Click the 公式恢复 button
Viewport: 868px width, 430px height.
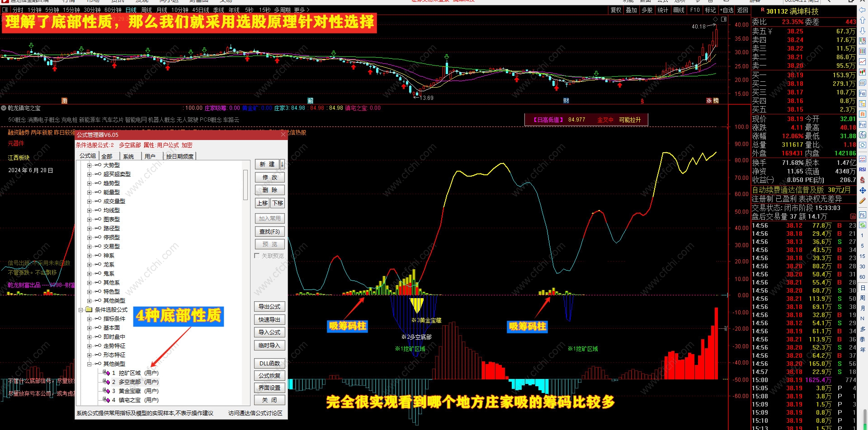[x=270, y=375]
